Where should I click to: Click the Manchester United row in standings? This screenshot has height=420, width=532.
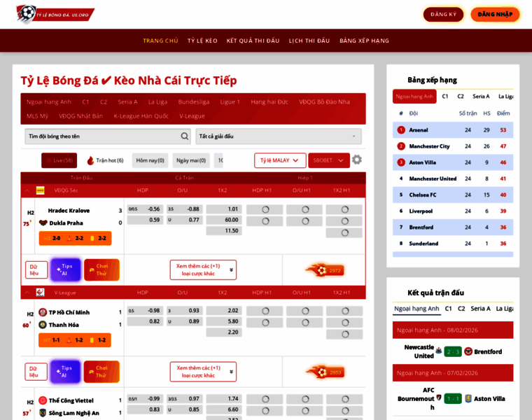click(x=453, y=178)
